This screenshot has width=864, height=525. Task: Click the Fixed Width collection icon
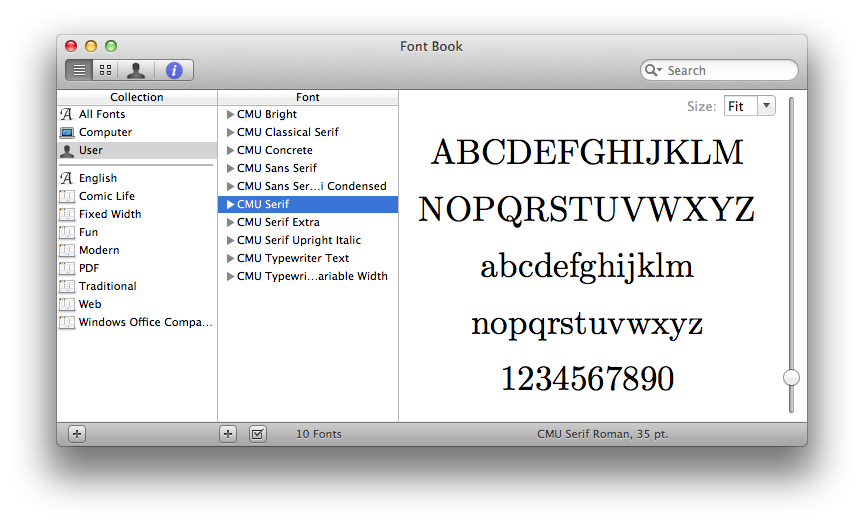tap(67, 214)
